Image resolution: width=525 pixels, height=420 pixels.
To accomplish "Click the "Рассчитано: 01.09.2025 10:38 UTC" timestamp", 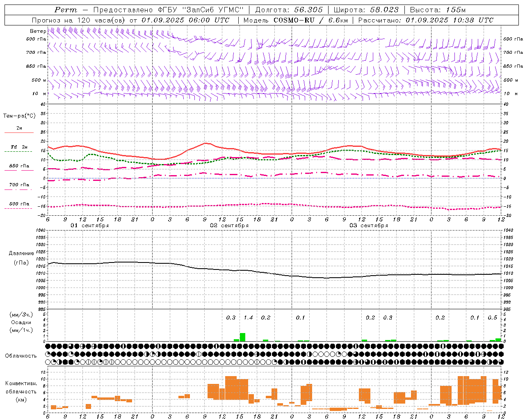I will [426, 20].
